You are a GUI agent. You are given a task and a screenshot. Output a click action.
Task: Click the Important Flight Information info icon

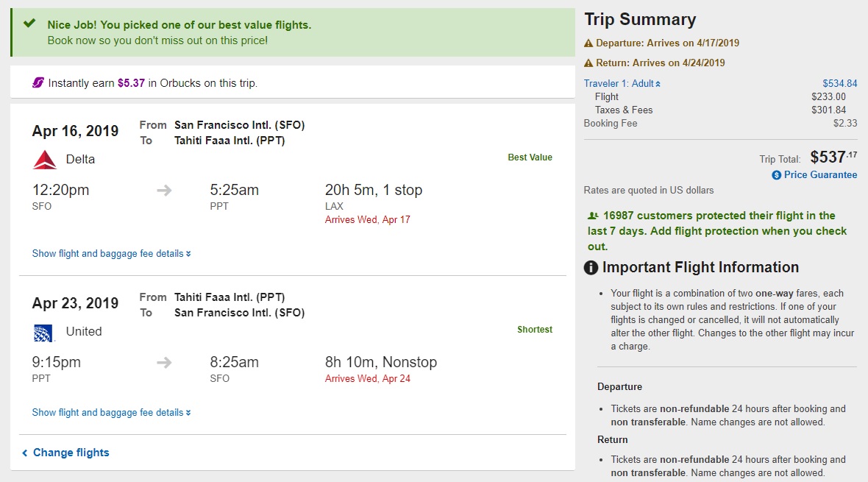click(x=591, y=268)
